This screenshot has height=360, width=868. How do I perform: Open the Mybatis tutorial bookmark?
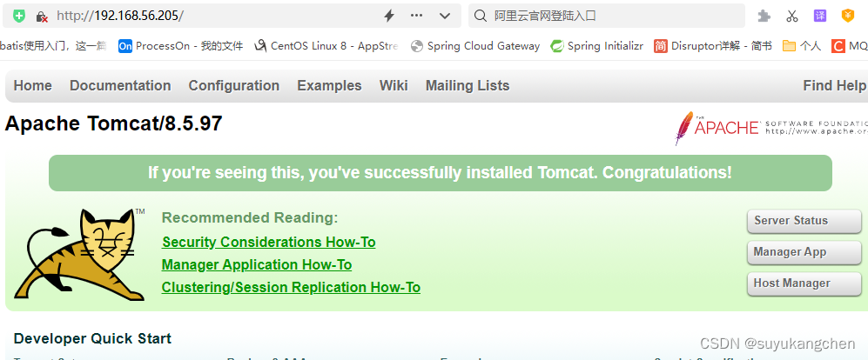click(53, 46)
